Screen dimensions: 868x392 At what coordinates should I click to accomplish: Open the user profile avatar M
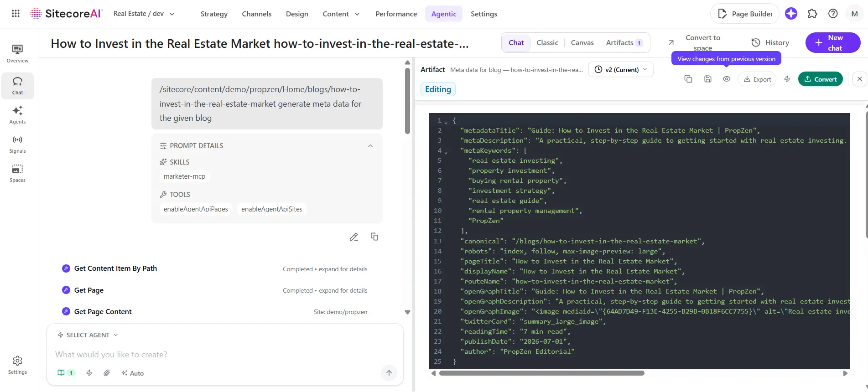[x=854, y=14]
